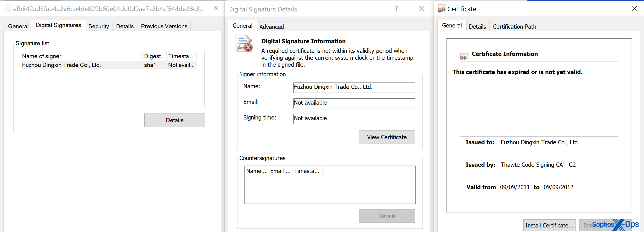Close the Certificate window
This screenshot has width=644, height=232.
click(x=634, y=9)
